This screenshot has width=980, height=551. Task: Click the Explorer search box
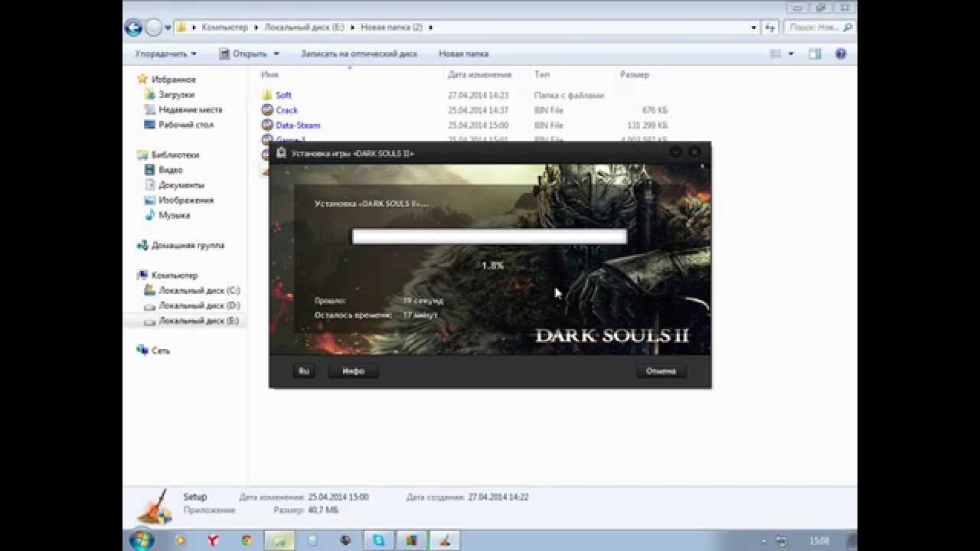[x=818, y=28]
